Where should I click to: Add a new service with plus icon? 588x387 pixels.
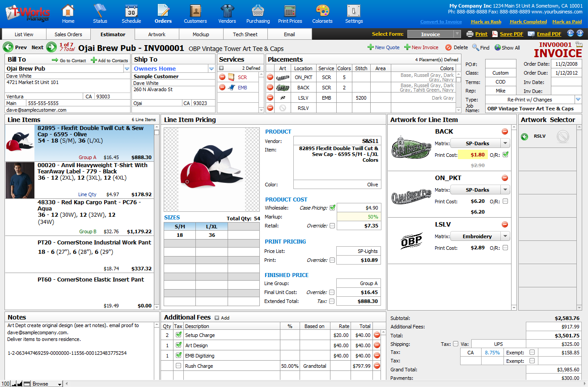click(x=221, y=68)
